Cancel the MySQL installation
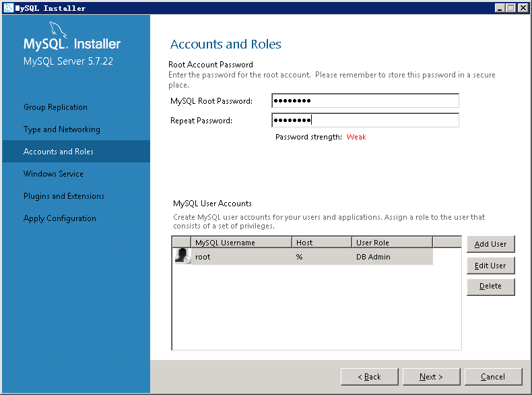The height and width of the screenshot is (395, 532). coord(493,377)
